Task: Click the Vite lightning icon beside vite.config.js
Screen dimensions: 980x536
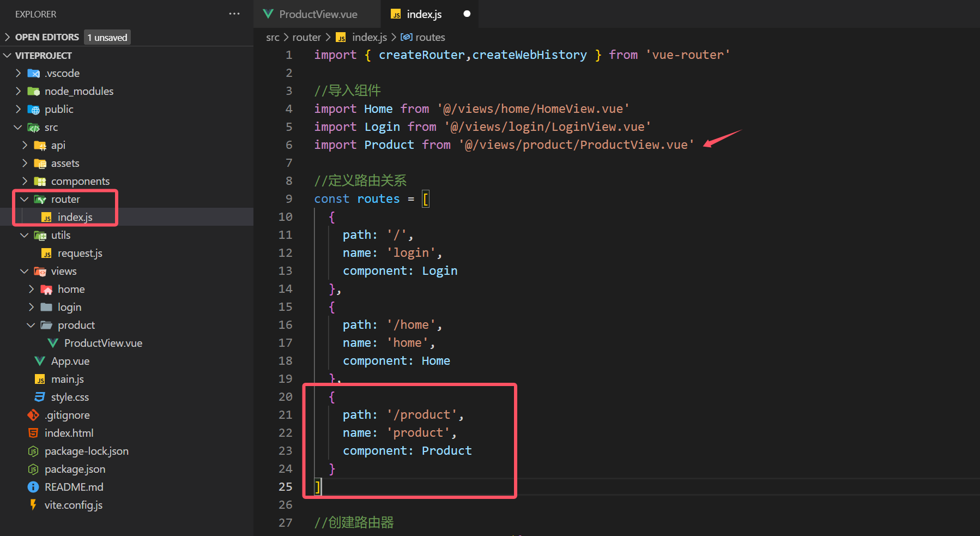Action: click(33, 505)
